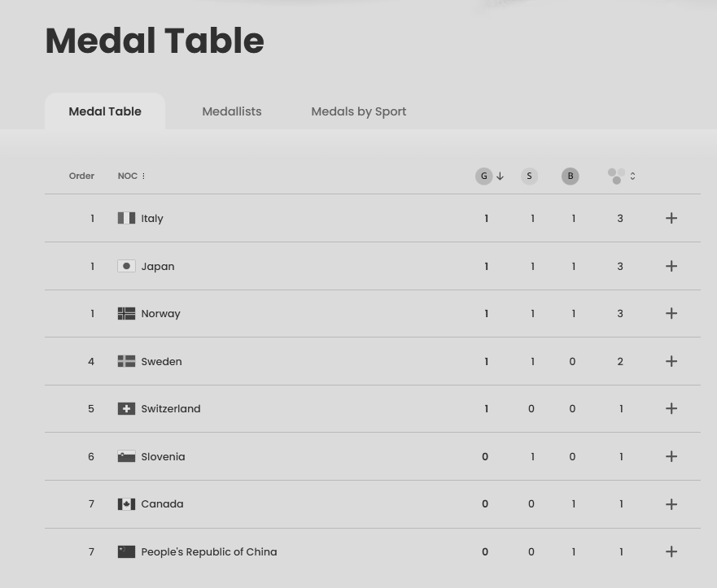The image size is (717, 588).
Task: Click the Switzerland flag icon
Action: coord(126,409)
